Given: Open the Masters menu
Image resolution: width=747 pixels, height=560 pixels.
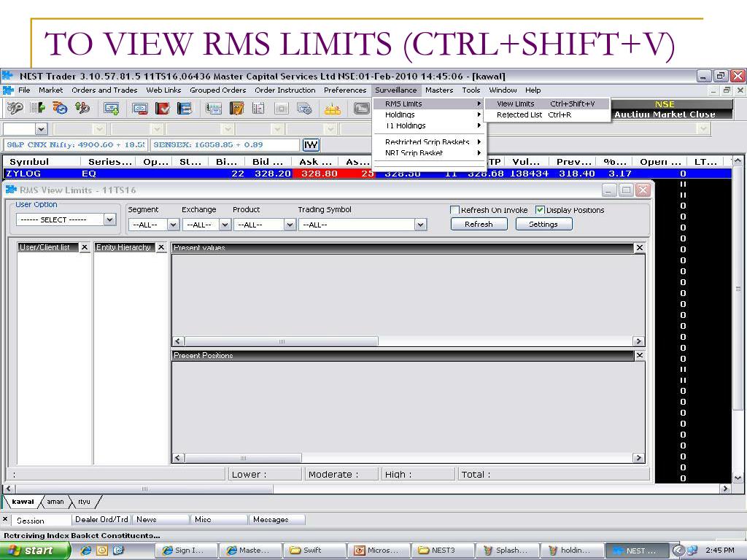Looking at the screenshot, I should [x=438, y=90].
